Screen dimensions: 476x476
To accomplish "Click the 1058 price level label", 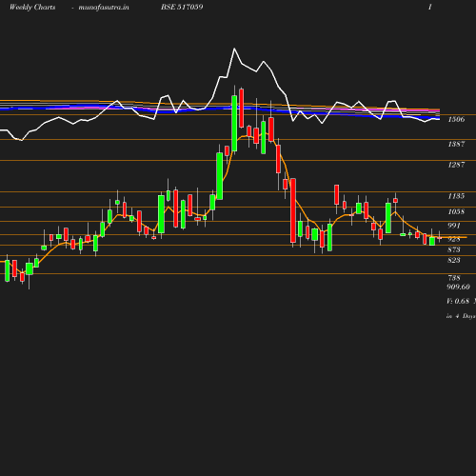I will [x=456, y=211].
